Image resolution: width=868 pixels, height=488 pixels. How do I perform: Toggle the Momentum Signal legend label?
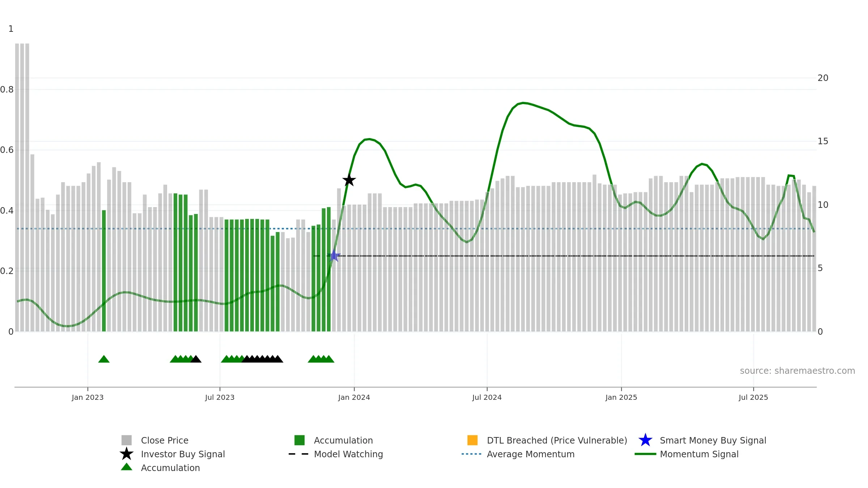pos(699,454)
